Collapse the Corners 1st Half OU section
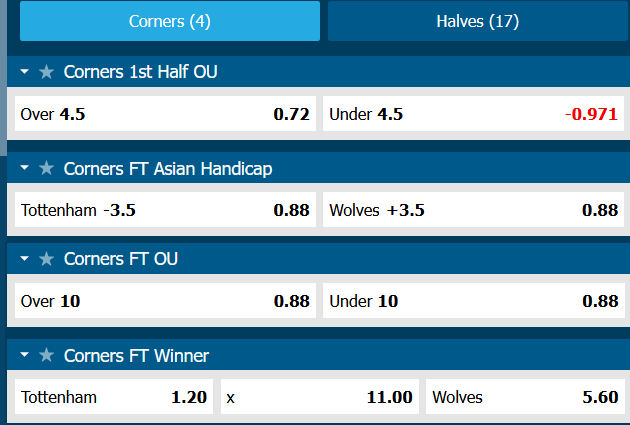 (x=25, y=72)
